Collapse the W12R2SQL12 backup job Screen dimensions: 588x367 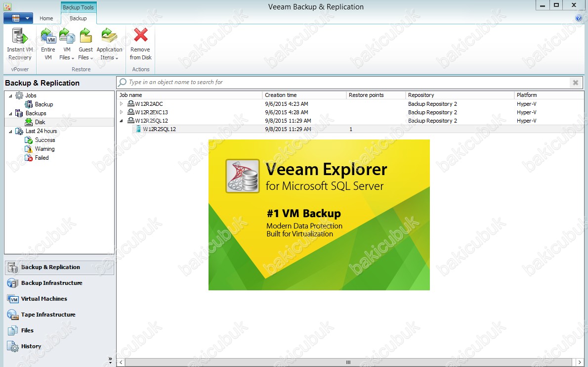(x=121, y=121)
